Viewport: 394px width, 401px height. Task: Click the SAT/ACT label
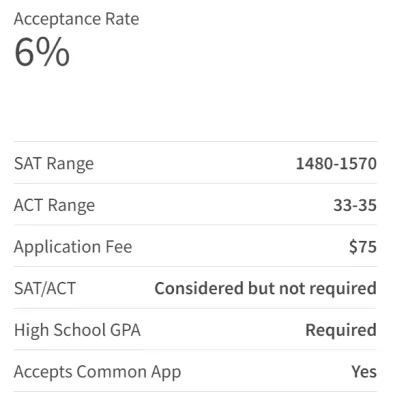(45, 288)
